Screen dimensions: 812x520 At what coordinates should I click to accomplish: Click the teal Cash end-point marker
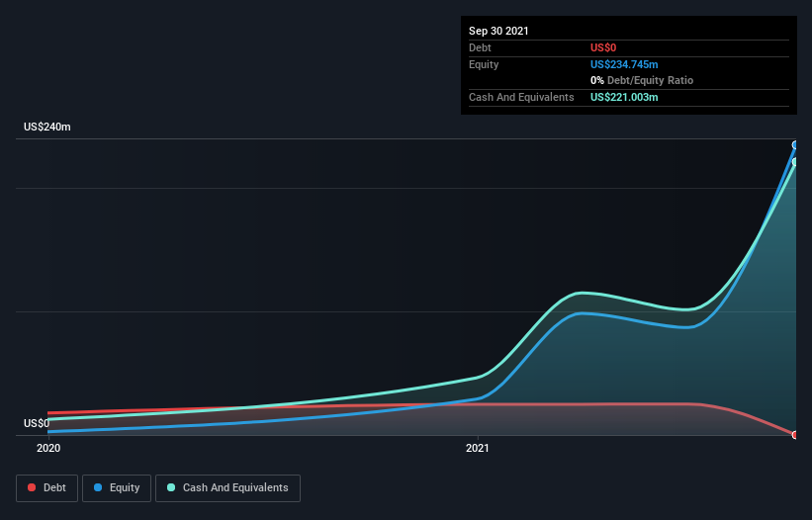[x=795, y=162]
